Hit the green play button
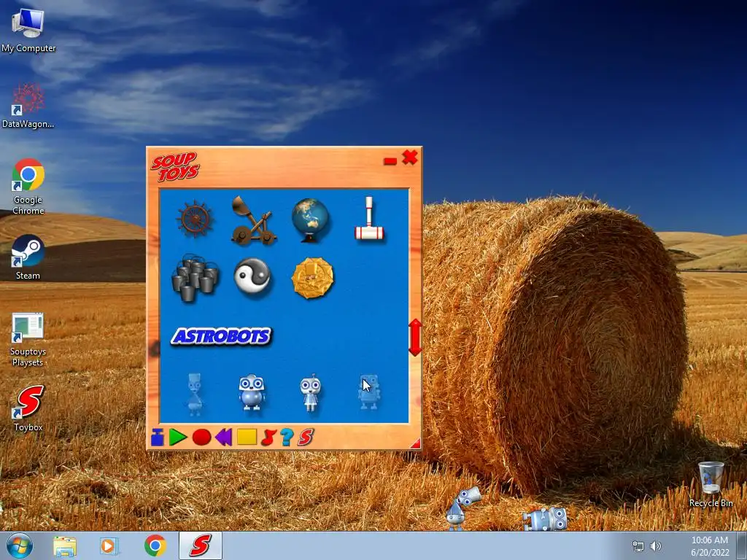Image resolution: width=747 pixels, height=560 pixels. tap(178, 437)
